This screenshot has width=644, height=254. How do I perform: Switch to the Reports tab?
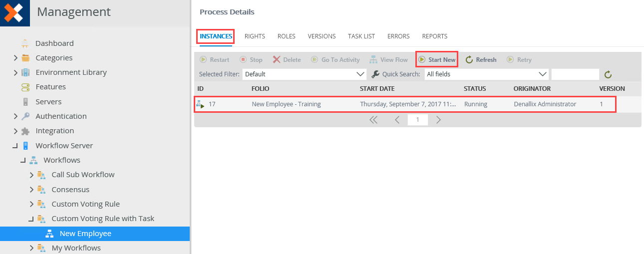coord(435,36)
